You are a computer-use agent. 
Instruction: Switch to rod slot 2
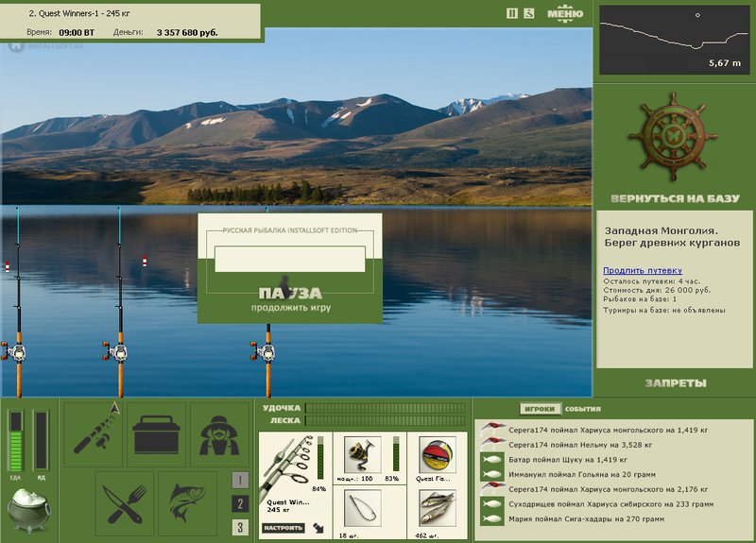point(240,503)
